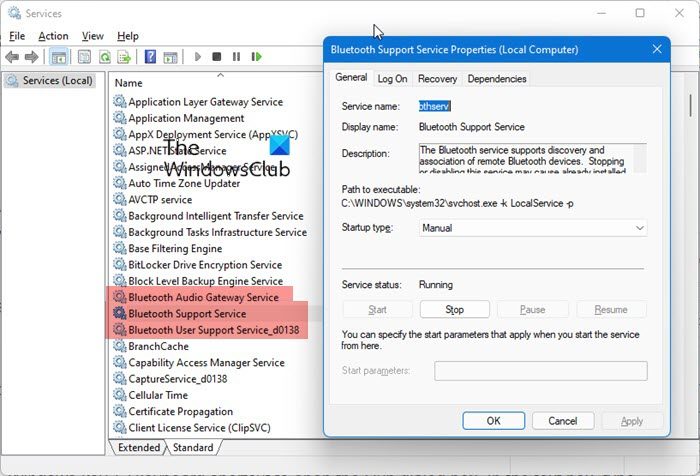
Task: Select Application Management service row
Action: [179, 118]
